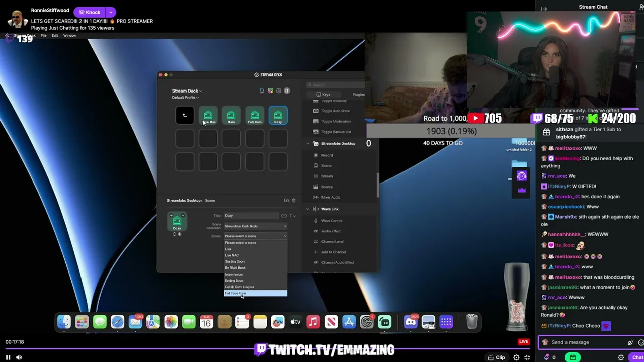
Task: Collapse the Streamlabs Desktop category
Action: [x=308, y=144]
